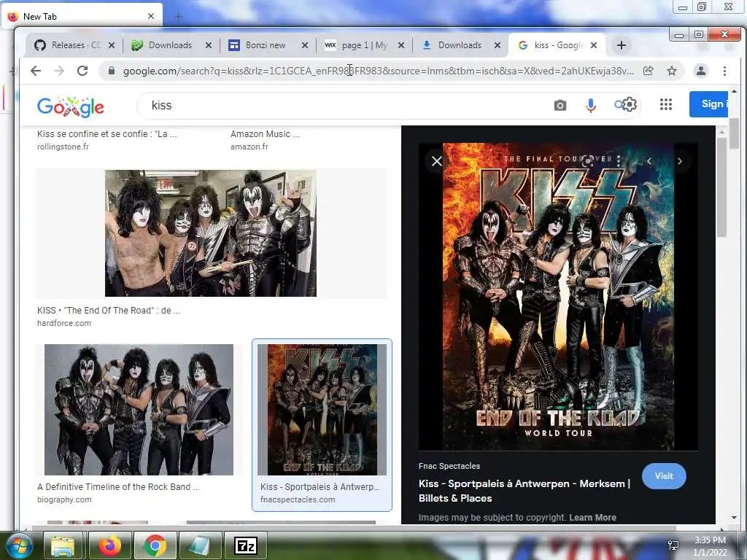This screenshot has width=747, height=560.
Task: Open a new Chrome tab
Action: pyautogui.click(x=622, y=45)
